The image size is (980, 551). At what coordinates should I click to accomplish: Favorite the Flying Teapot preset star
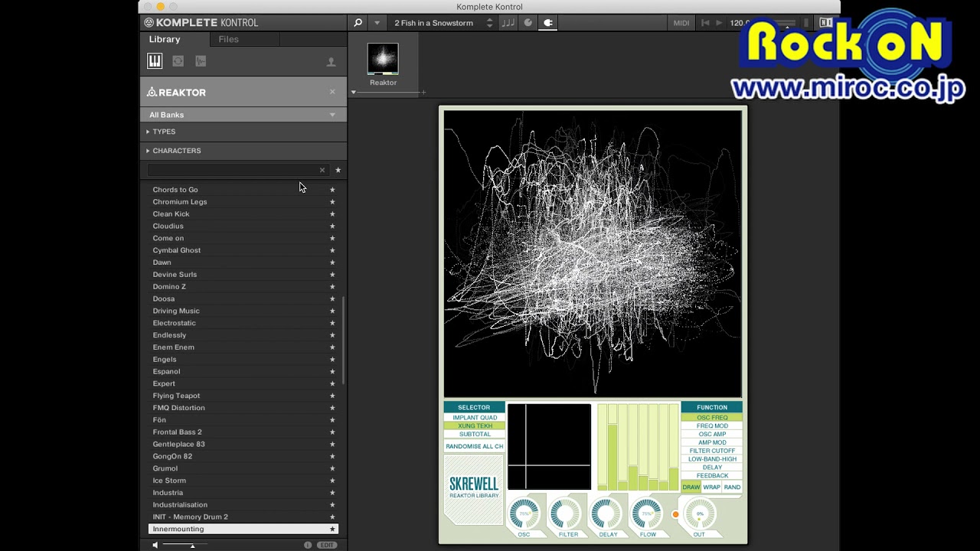(x=332, y=396)
